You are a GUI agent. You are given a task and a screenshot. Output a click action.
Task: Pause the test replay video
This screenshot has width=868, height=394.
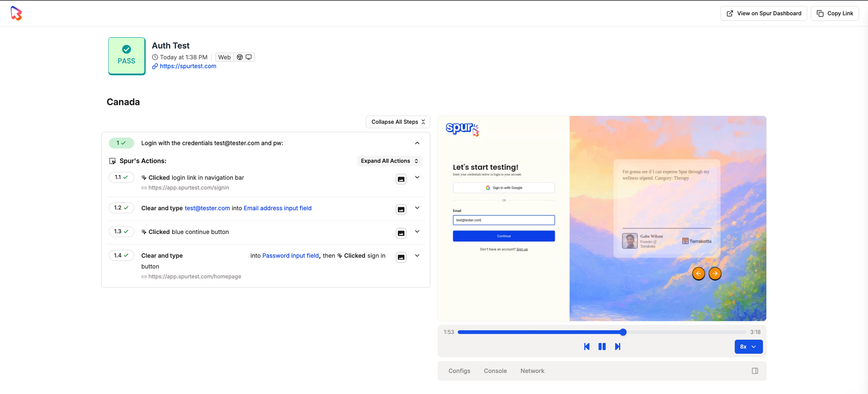pyautogui.click(x=602, y=347)
